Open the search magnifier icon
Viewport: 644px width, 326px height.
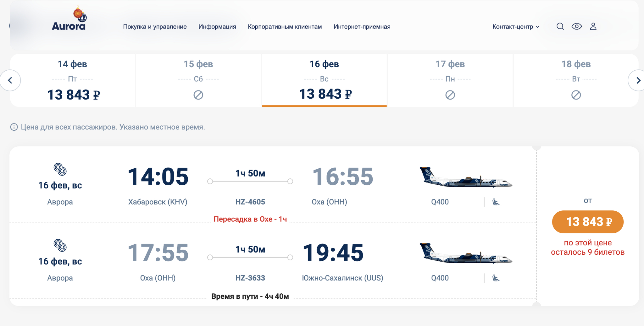point(560,26)
